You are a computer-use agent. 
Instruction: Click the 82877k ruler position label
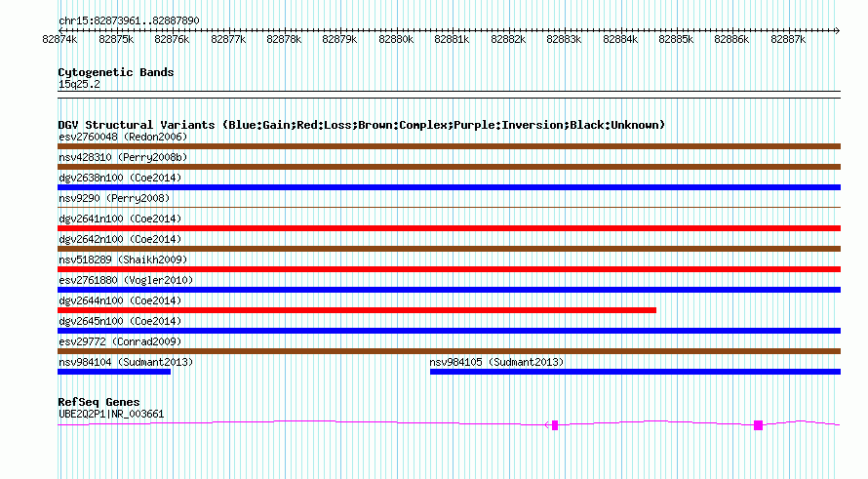coord(228,39)
